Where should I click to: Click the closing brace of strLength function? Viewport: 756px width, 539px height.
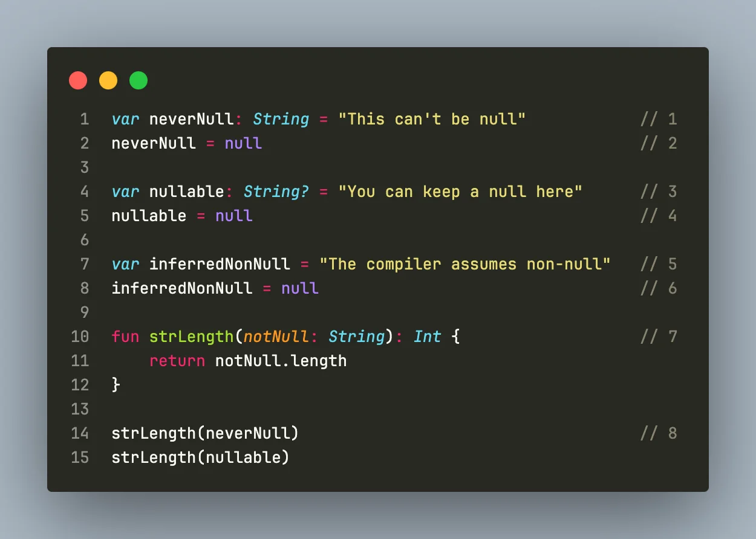click(x=116, y=385)
